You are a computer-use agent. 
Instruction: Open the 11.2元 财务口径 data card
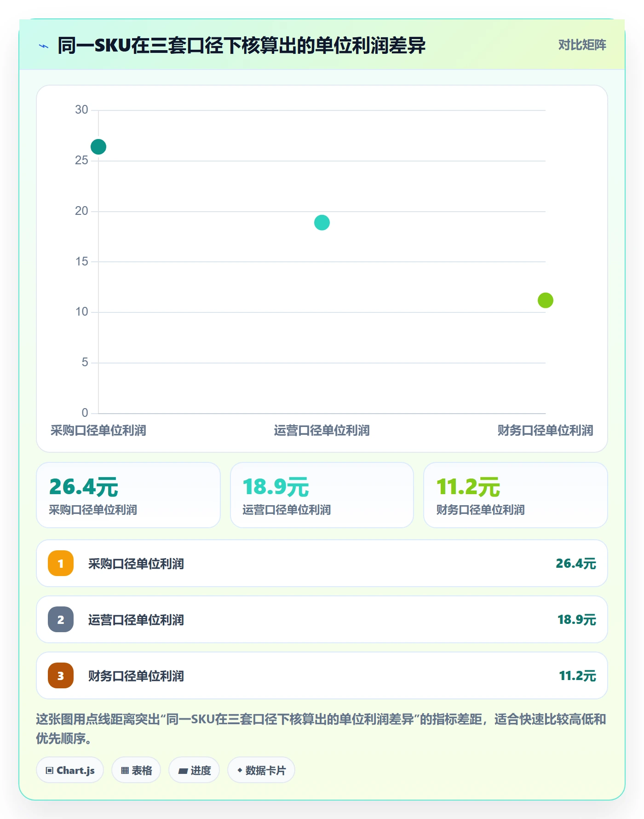(x=516, y=495)
